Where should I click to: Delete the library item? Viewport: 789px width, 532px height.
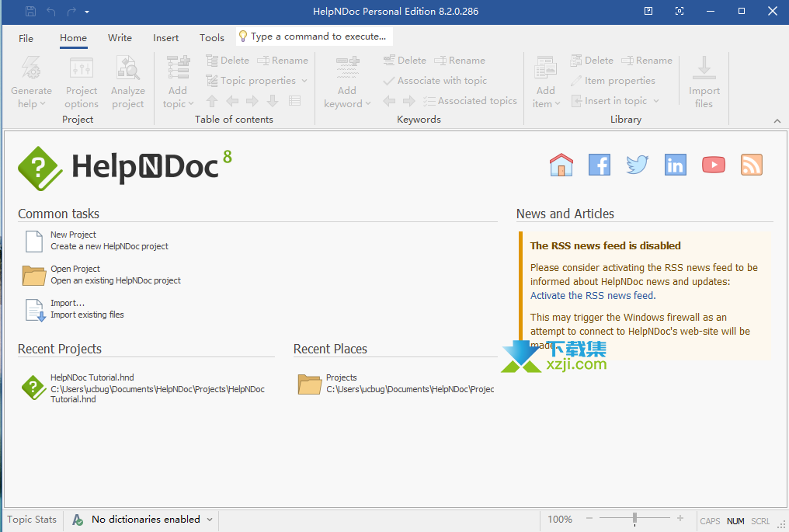(x=592, y=61)
